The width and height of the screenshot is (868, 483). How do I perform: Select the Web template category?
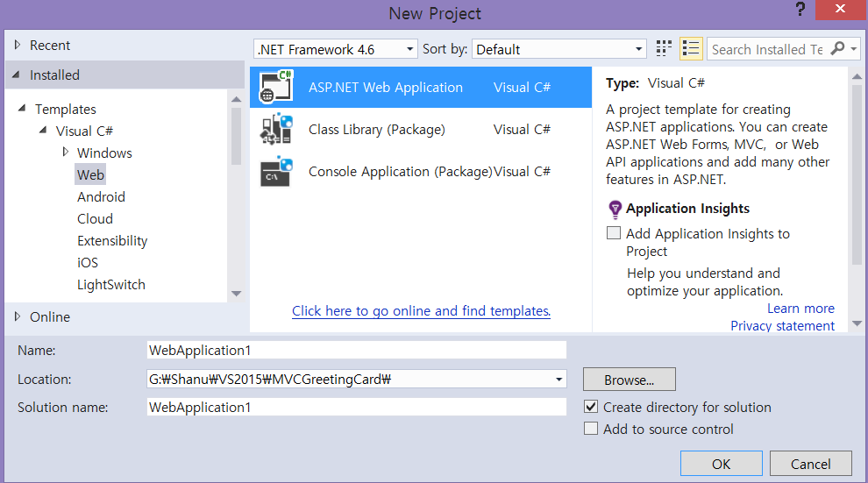[90, 174]
